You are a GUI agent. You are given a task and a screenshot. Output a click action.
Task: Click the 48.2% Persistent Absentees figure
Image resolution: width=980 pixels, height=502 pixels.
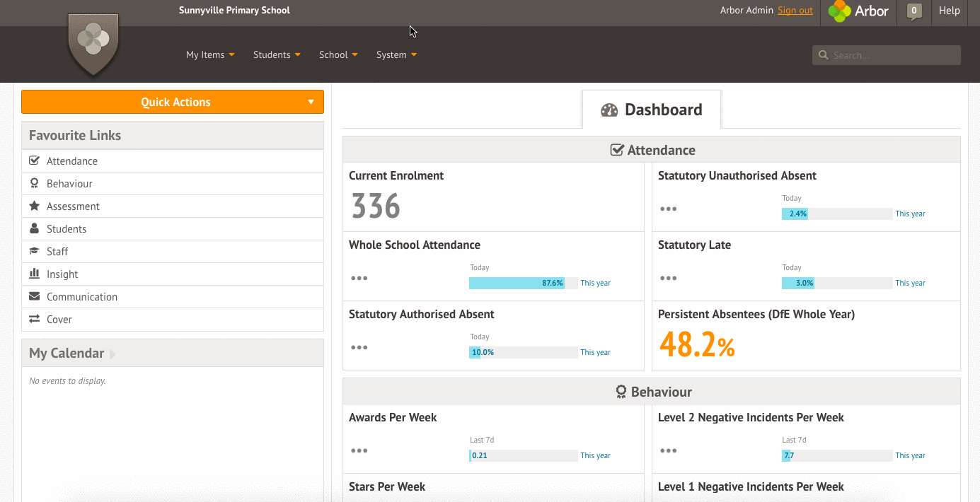point(698,345)
